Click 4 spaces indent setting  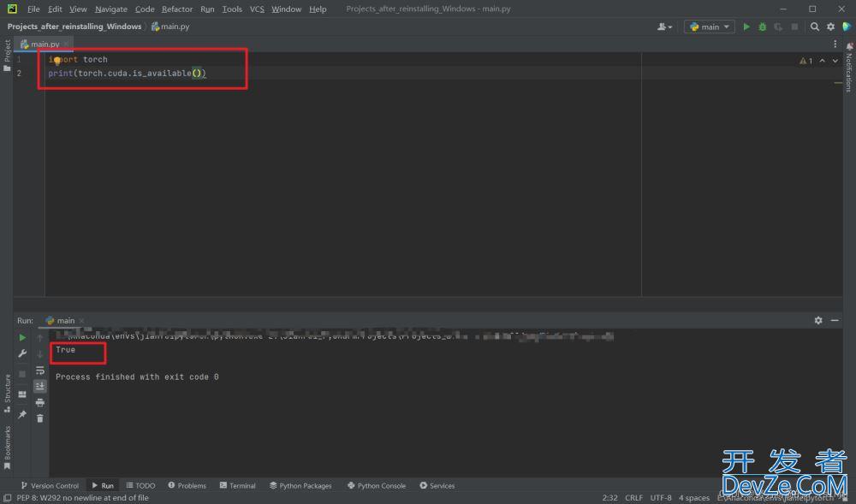click(x=694, y=497)
